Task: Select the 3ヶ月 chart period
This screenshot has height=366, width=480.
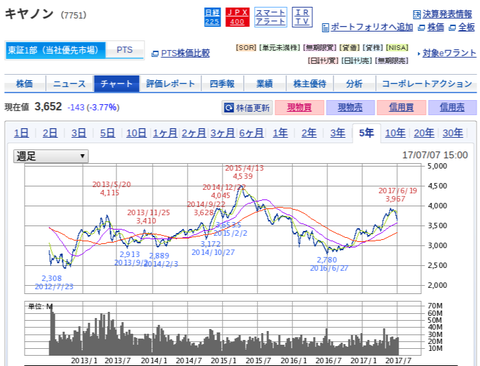Action: click(222, 133)
